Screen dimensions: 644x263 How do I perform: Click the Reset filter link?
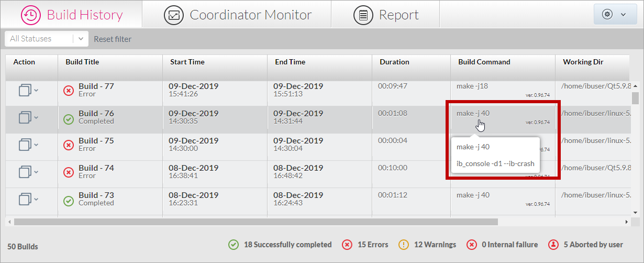113,39
